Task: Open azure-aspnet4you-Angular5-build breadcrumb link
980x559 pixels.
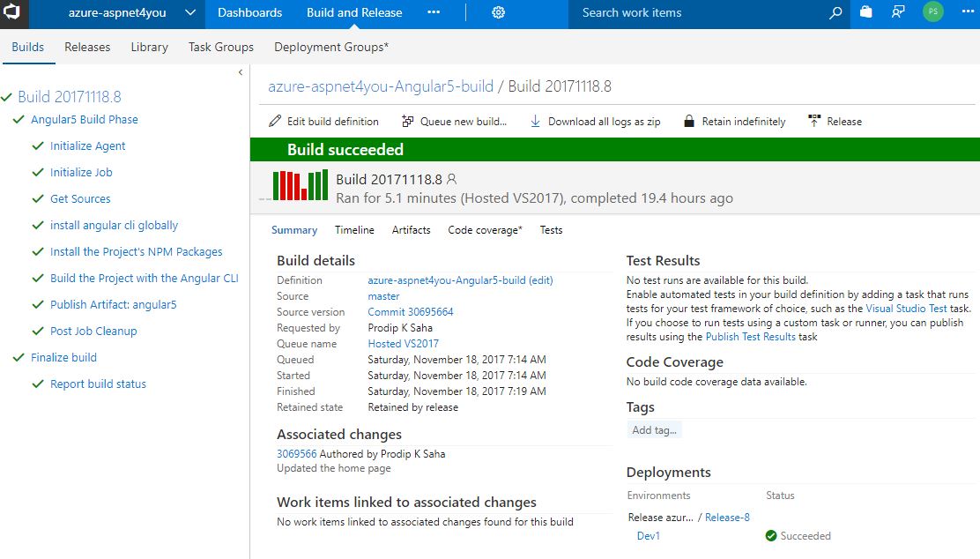Action: 381,86
